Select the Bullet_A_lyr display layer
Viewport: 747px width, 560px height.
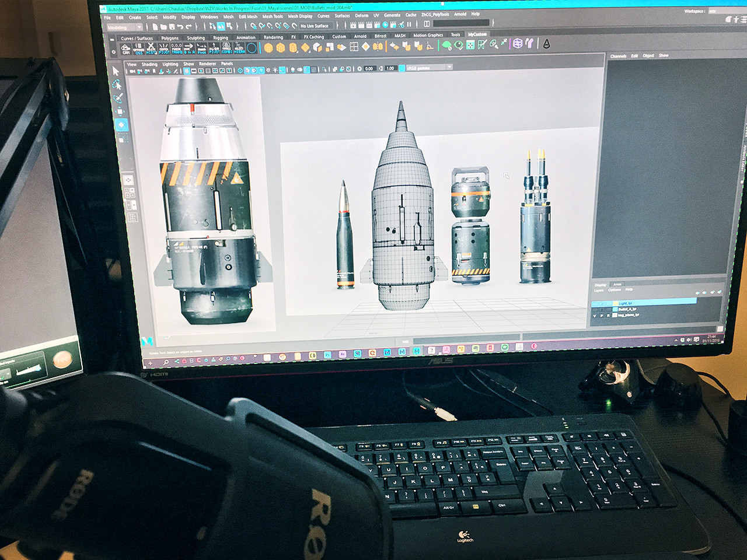(627, 309)
